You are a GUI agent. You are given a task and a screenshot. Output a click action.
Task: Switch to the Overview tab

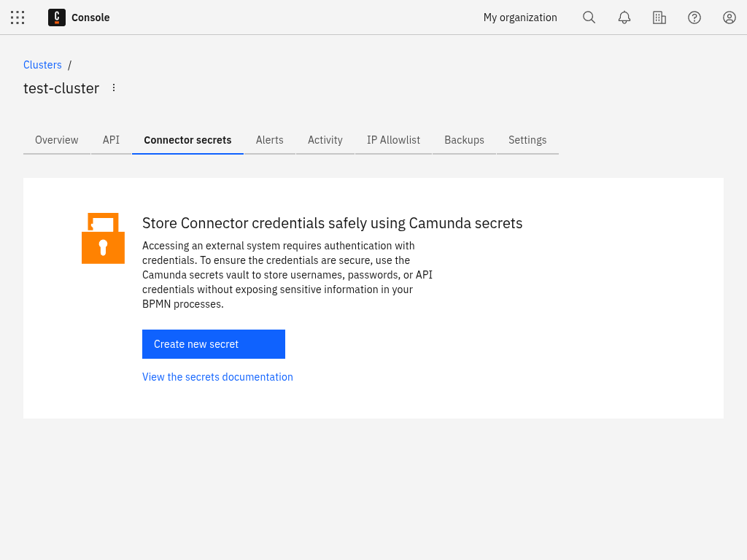[57, 140]
